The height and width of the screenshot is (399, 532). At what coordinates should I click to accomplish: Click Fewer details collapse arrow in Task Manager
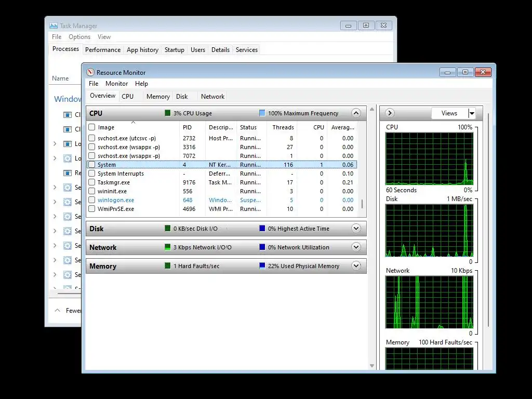click(58, 311)
